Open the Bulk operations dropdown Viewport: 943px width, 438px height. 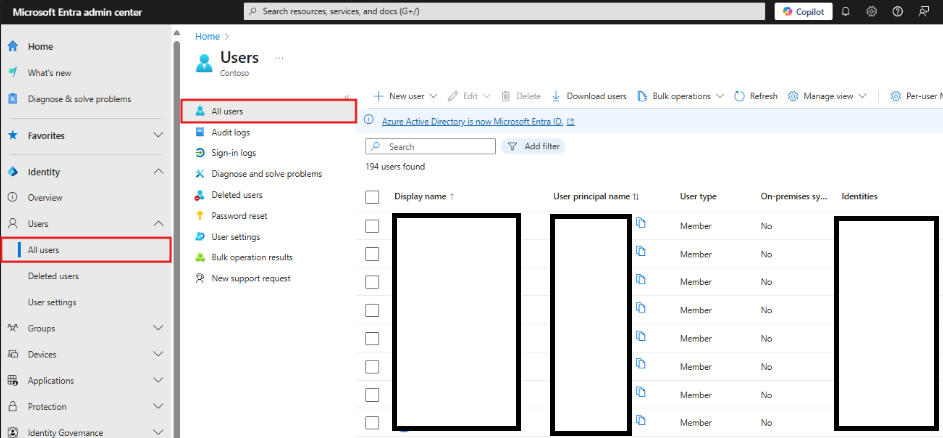point(680,96)
